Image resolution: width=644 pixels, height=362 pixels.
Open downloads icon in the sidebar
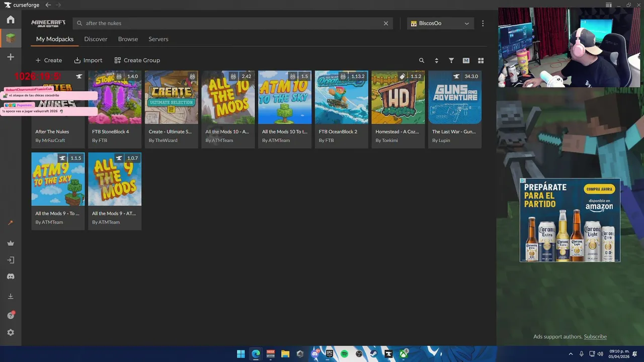pos(11,297)
